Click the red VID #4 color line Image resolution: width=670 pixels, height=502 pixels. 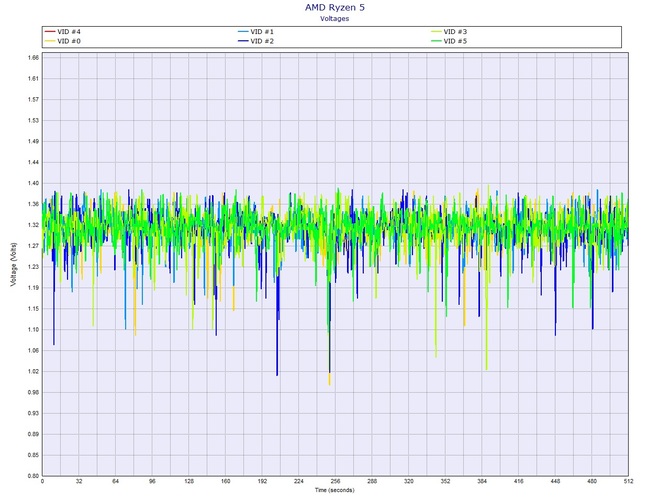50,32
